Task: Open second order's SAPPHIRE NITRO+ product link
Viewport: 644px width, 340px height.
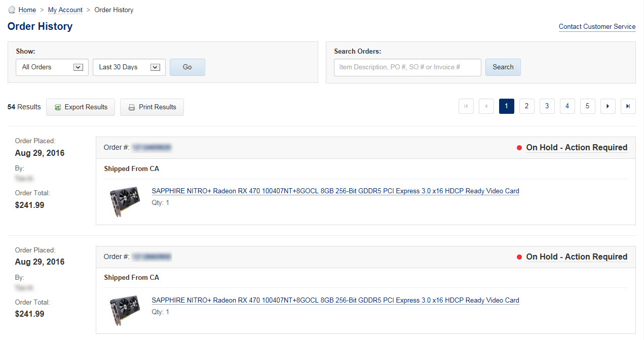Action: click(335, 301)
